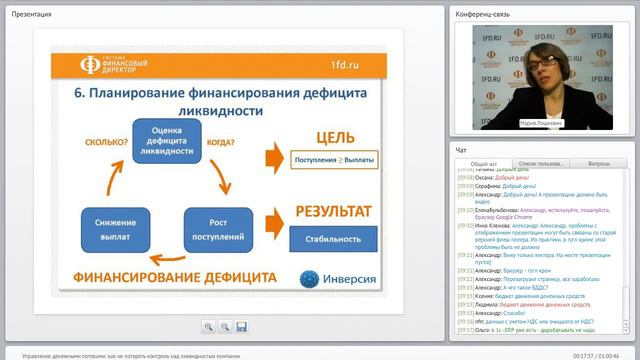Open the Список пользова... tab
The height and width of the screenshot is (360, 640).
541,164
